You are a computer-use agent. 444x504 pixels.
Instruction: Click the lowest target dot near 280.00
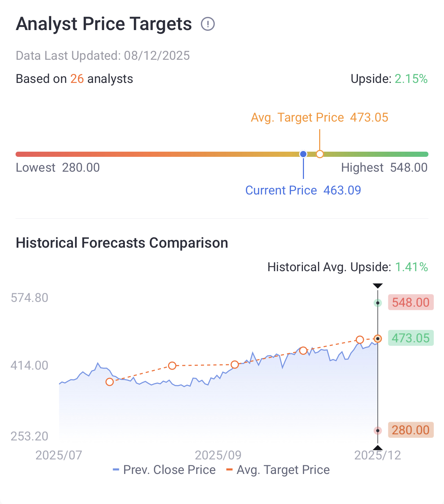coord(378,430)
